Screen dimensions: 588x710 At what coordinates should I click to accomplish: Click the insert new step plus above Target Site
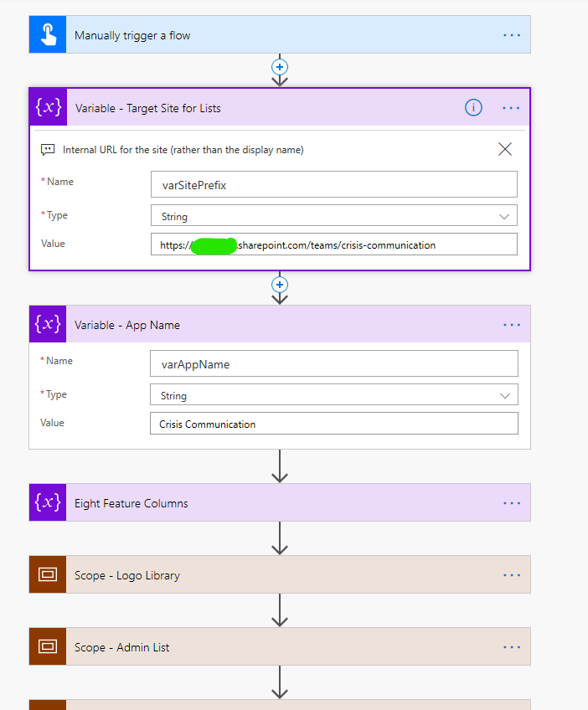pyautogui.click(x=279, y=67)
